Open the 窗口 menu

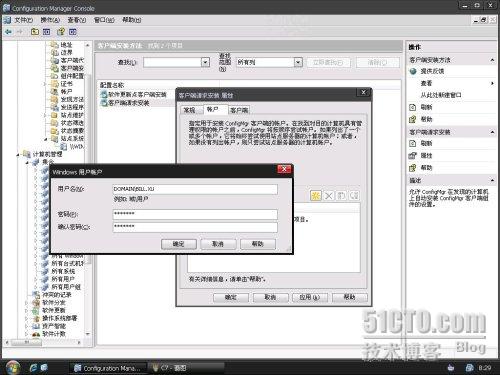104,20
